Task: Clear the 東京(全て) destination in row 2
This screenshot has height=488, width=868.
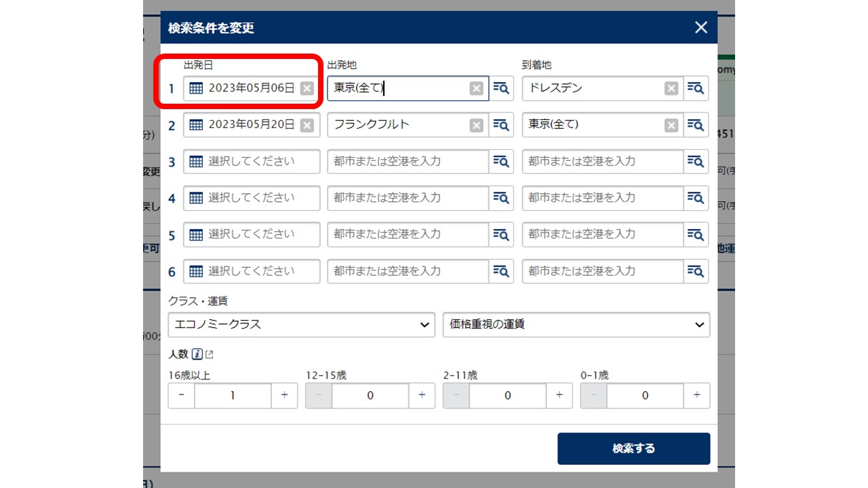Action: pos(671,125)
